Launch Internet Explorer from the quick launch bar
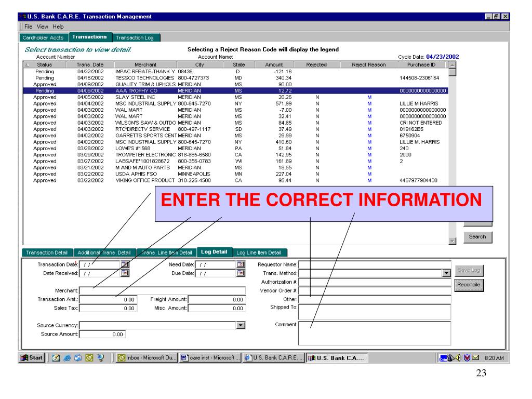Screen dimensions: 532x399 [x=67, y=357]
